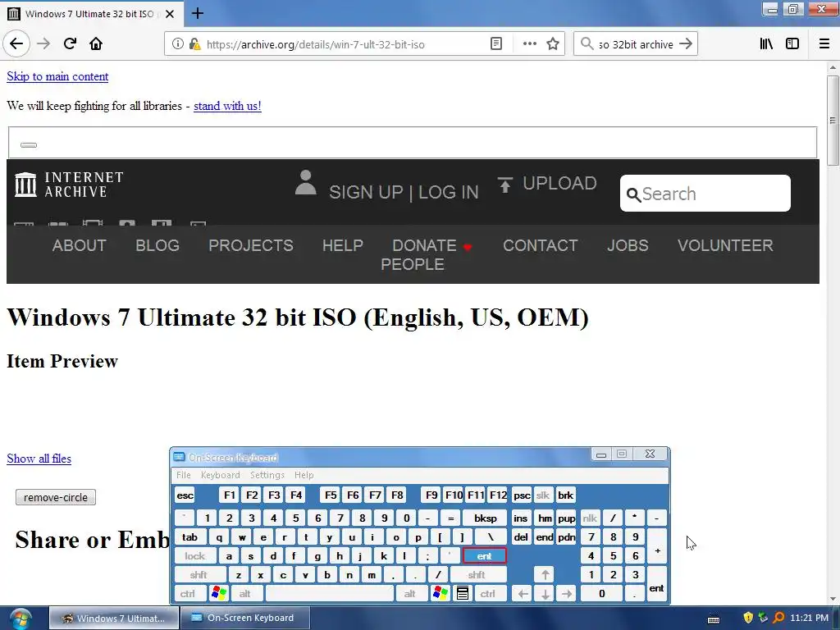Screen dimensions: 840x630
Task: Click the taskbar clock showing 11:21 PM
Action: tap(809, 619)
